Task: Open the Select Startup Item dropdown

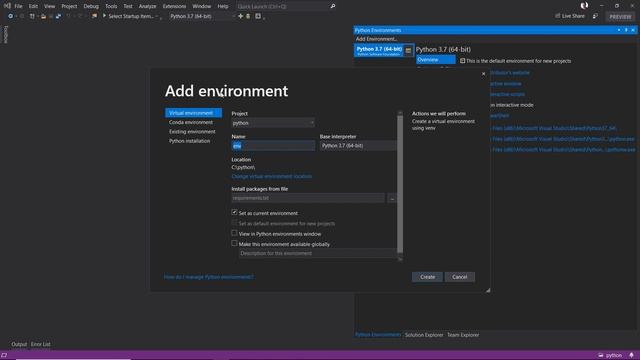Action: point(131,16)
